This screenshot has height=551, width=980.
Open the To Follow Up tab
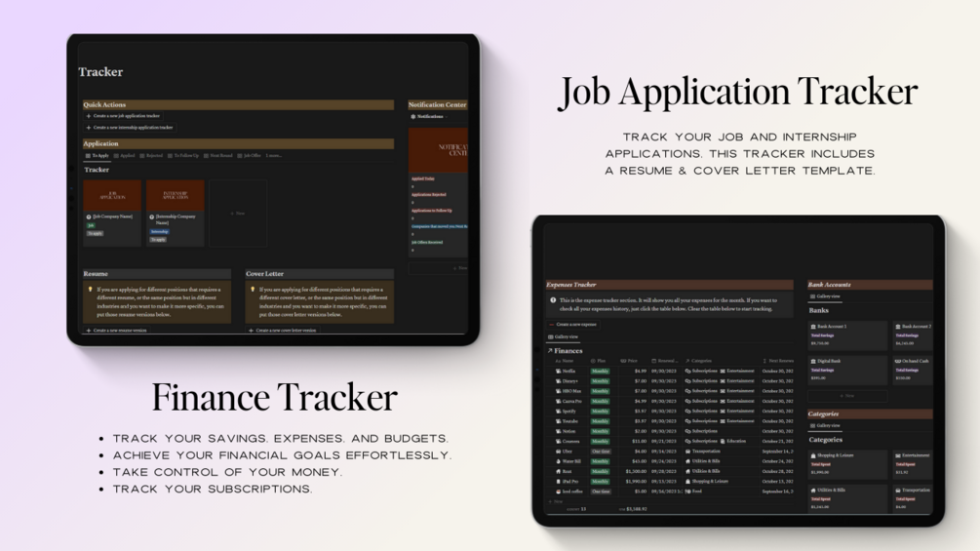pos(183,156)
